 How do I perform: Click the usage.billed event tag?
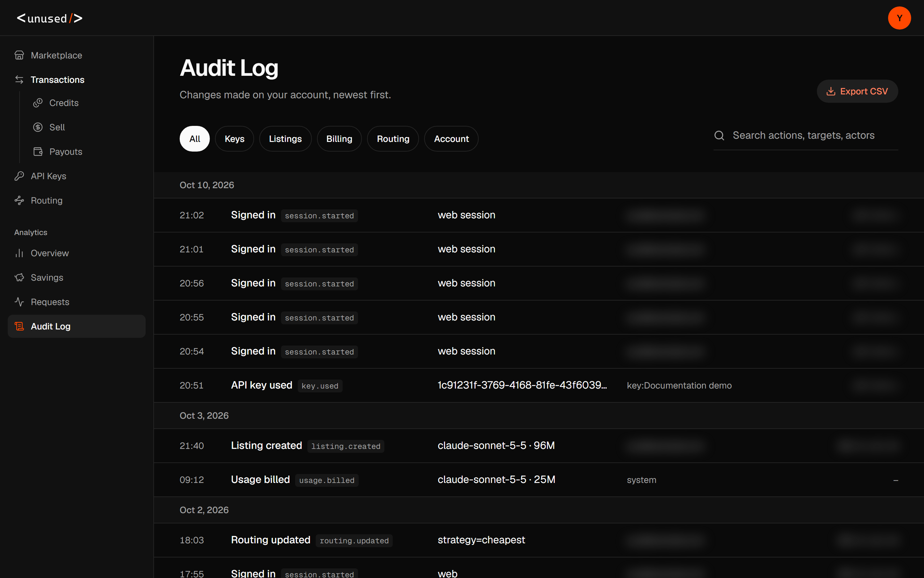point(327,480)
